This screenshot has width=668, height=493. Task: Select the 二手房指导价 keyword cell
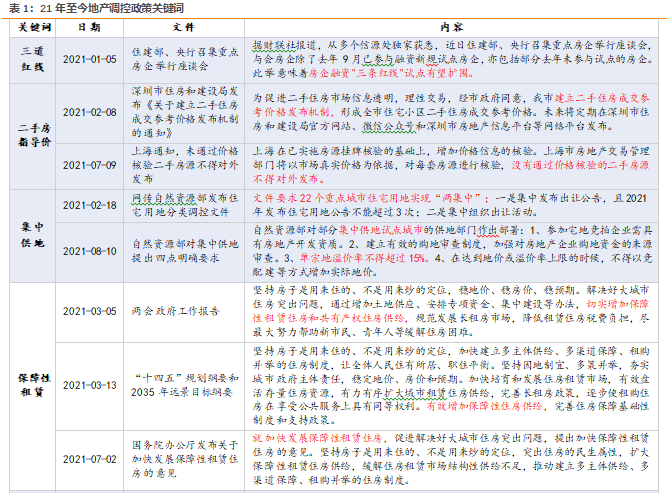tap(34, 135)
